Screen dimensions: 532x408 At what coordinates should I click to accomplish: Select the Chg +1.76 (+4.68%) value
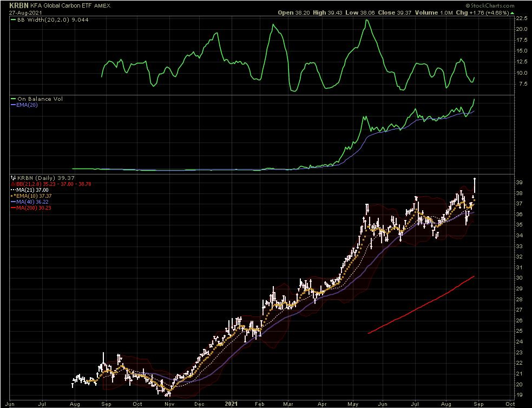pyautogui.click(x=482, y=12)
